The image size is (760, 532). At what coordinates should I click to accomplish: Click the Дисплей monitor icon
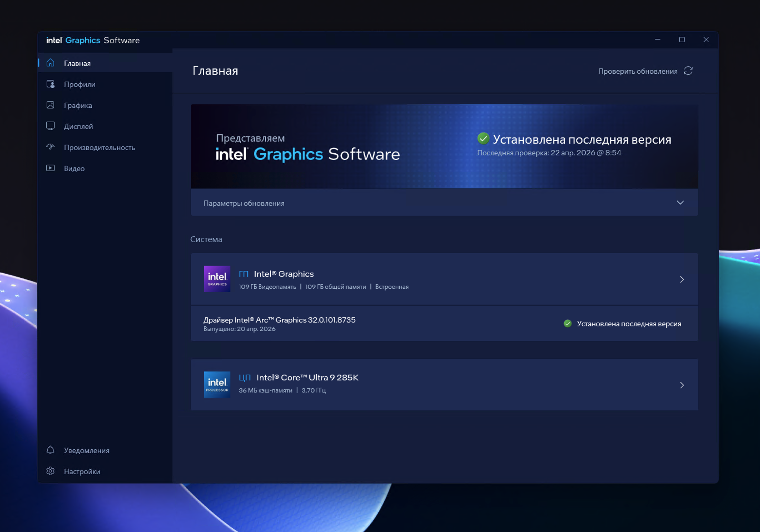coord(50,126)
